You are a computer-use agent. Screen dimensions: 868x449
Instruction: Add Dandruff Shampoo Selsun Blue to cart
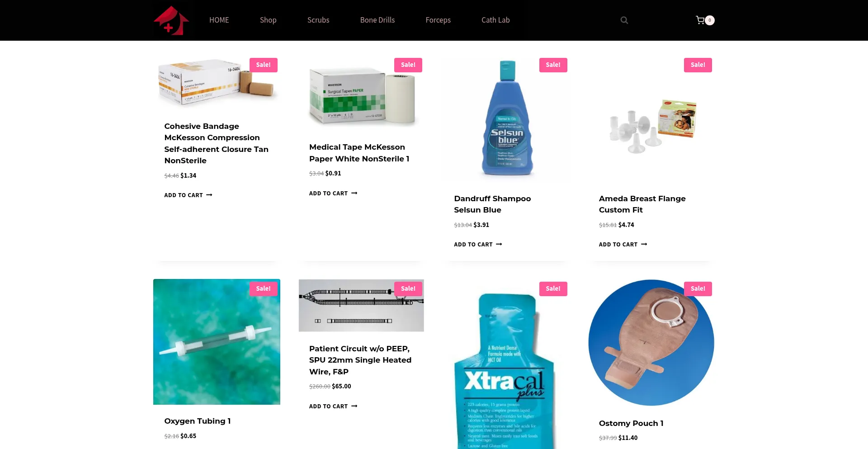478,245
